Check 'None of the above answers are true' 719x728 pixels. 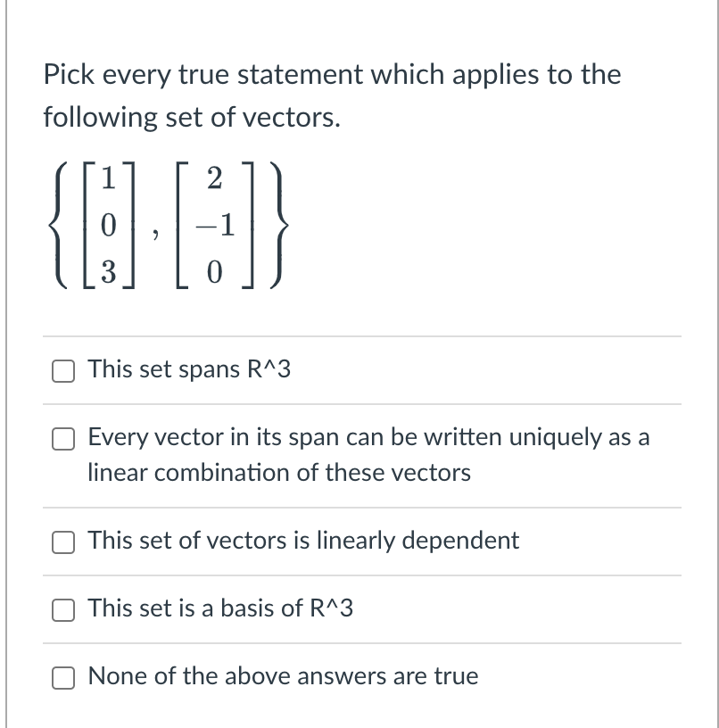63,678
